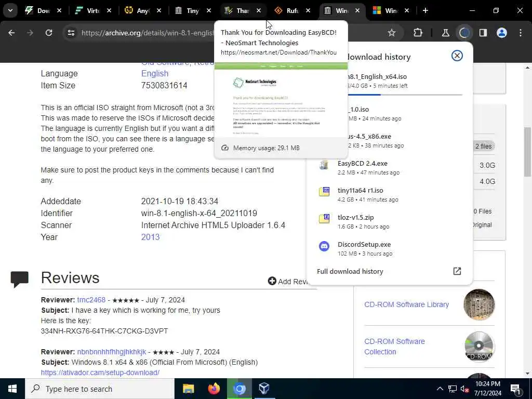Click the downloads progress circle icon
This screenshot has height=399, width=532.
pos(464,33)
